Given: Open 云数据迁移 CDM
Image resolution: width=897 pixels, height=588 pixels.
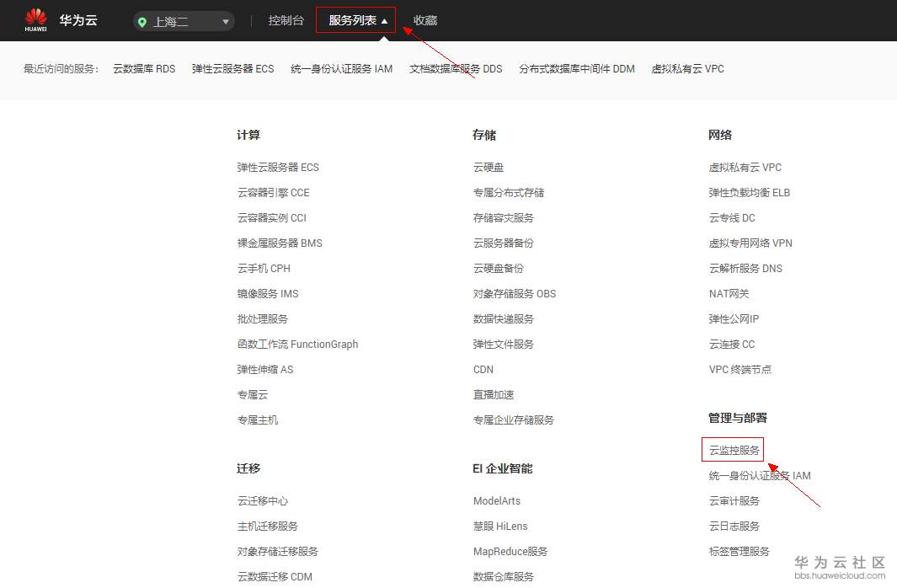Looking at the screenshot, I should (x=275, y=576).
